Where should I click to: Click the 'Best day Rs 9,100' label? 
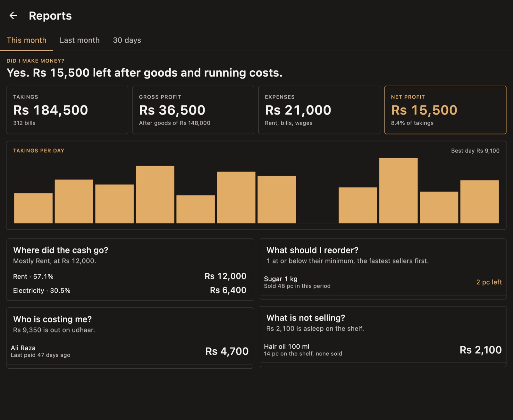coord(475,151)
